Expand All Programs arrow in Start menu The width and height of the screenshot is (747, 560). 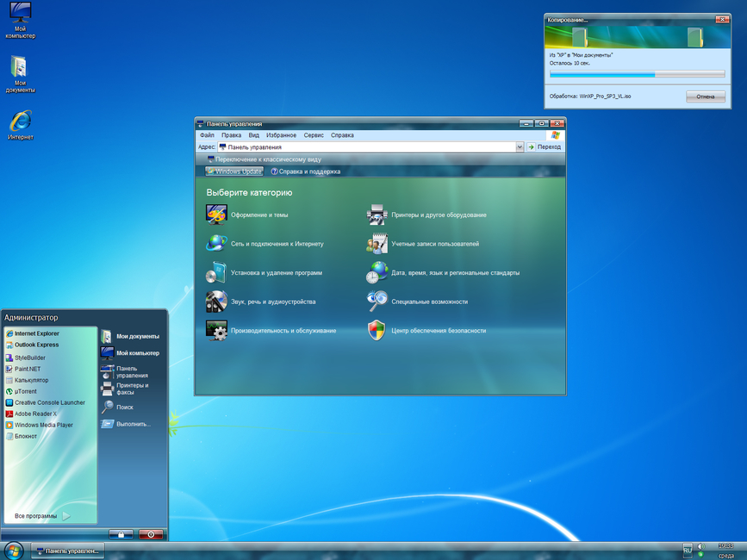pos(66,516)
